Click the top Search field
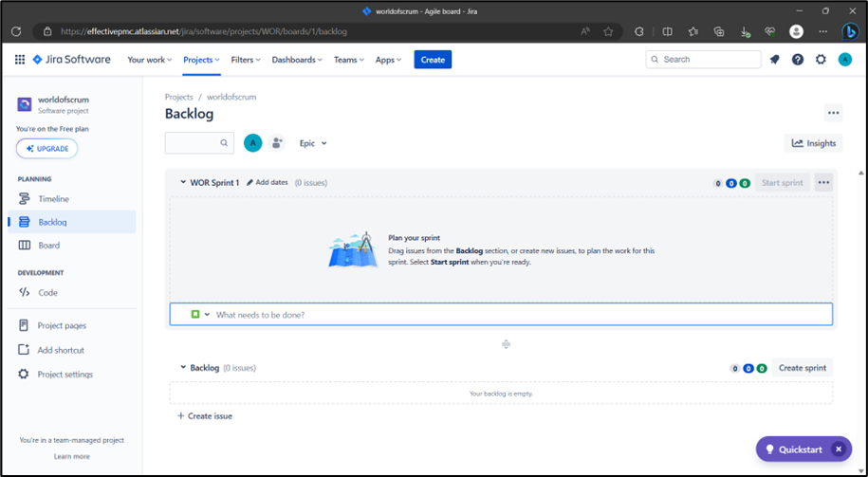The width and height of the screenshot is (868, 477). pyautogui.click(x=703, y=59)
